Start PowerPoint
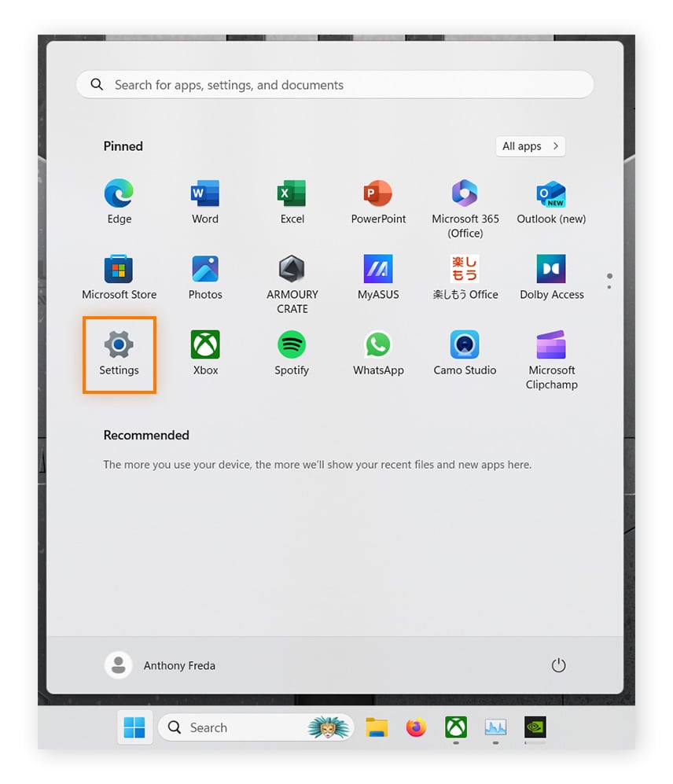673x784 pixels. pos(378,193)
